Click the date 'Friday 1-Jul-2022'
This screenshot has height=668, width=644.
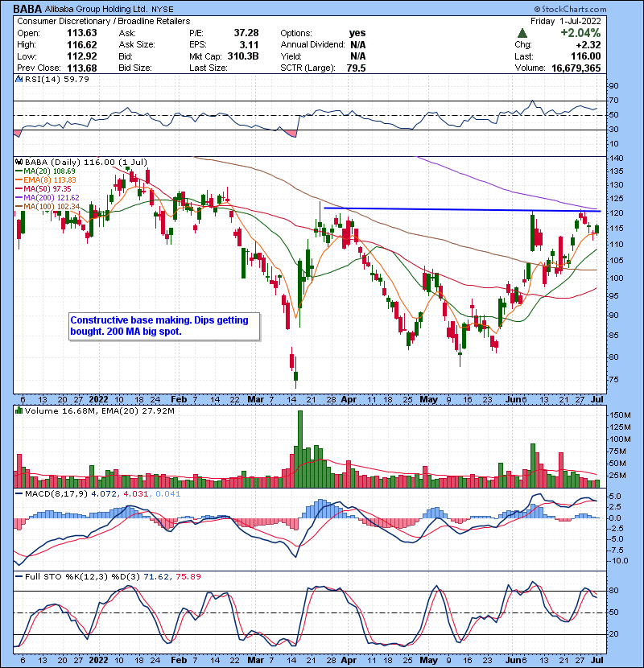tap(566, 21)
